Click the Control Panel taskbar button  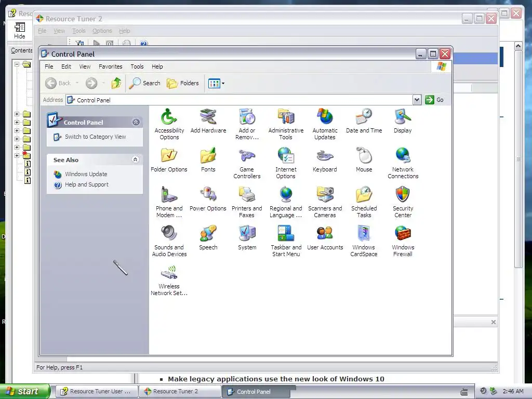tap(256, 392)
